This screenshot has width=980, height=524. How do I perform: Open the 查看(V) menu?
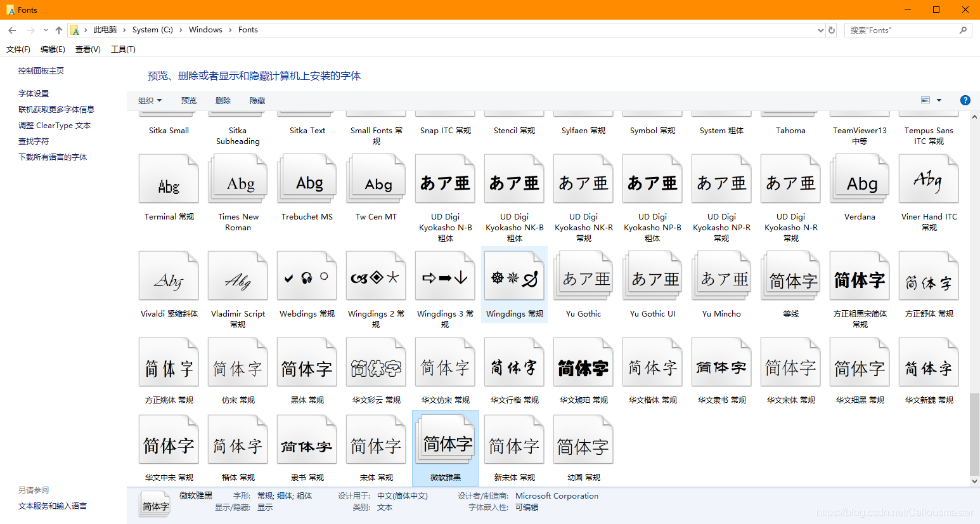pyautogui.click(x=88, y=49)
